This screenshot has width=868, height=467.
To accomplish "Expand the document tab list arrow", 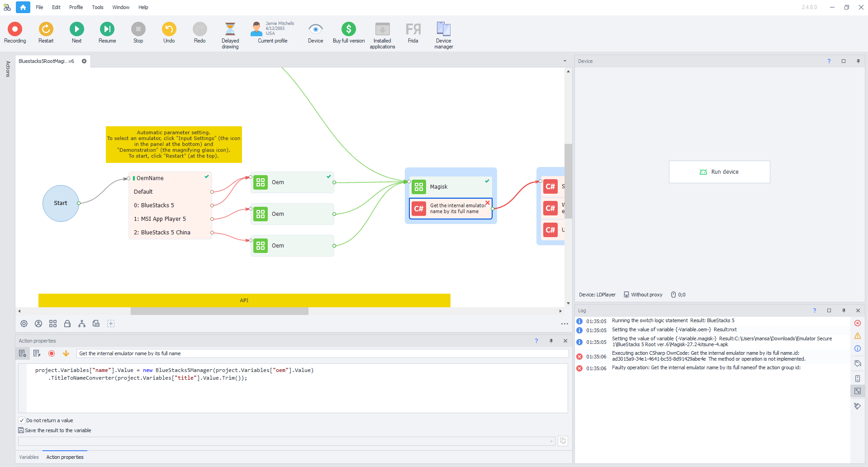I will coord(564,61).
